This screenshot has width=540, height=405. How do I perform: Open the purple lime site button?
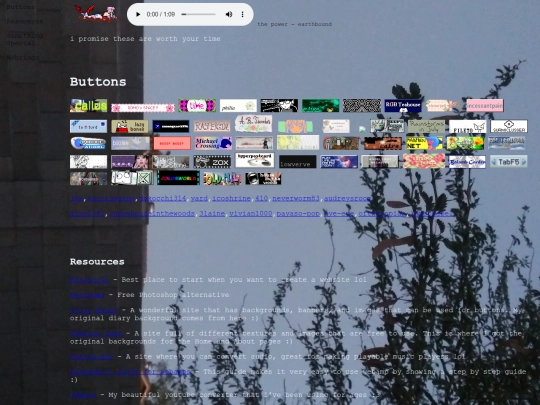[197, 105]
